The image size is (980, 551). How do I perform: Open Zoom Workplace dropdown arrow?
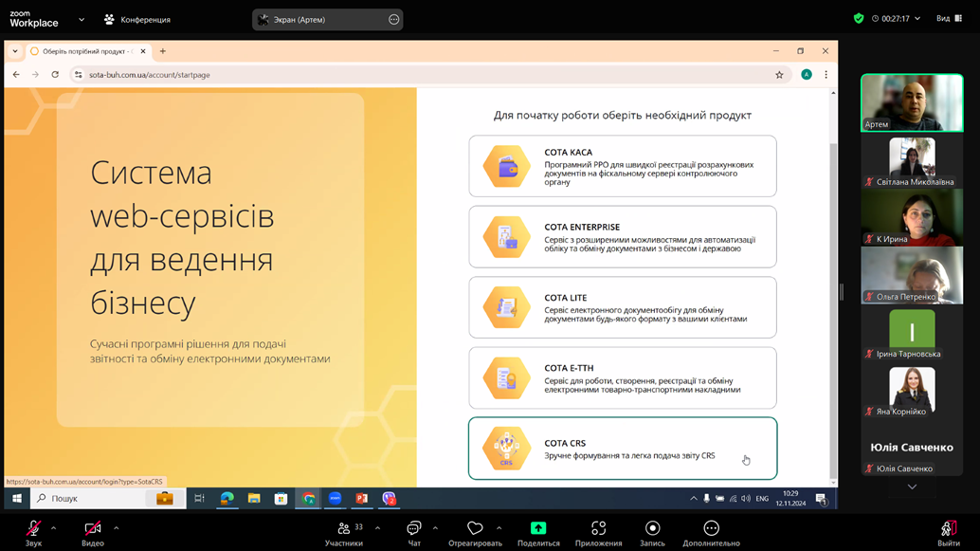coord(82,19)
